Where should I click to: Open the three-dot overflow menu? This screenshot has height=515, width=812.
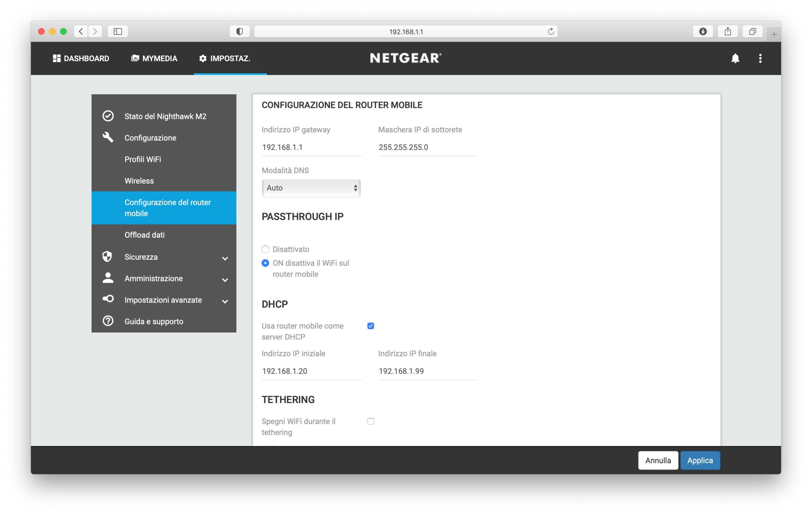[x=760, y=58]
